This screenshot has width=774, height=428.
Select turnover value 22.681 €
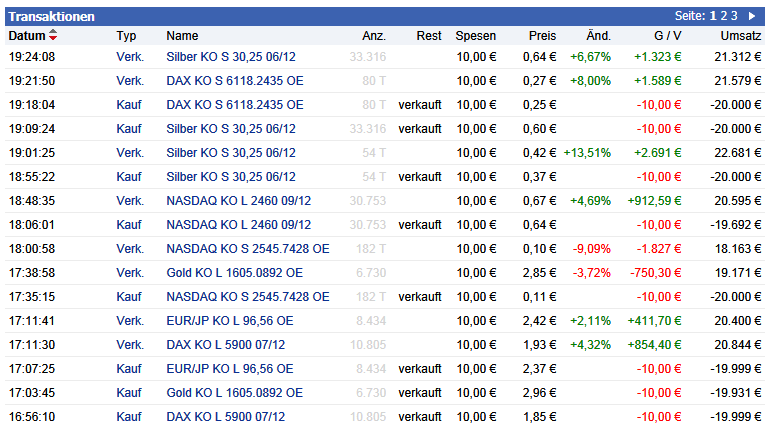point(737,153)
